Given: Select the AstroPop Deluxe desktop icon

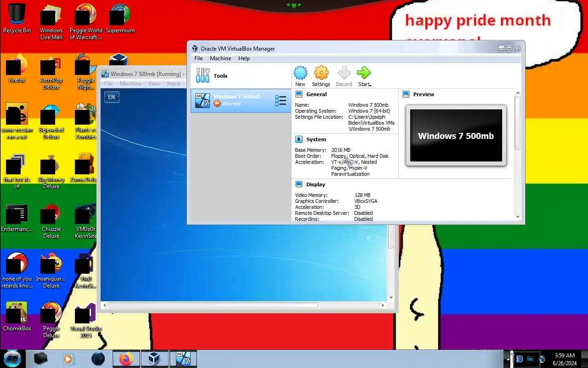Looking at the screenshot, I should coord(51,71).
